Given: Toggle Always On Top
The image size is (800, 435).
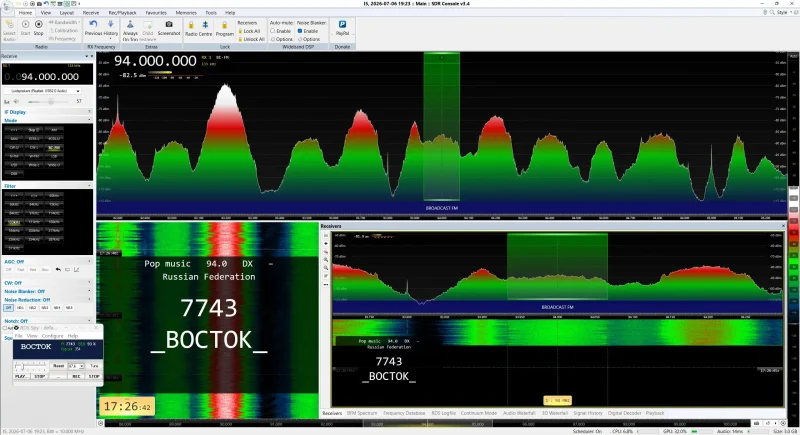Looking at the screenshot, I should pyautogui.click(x=130, y=24).
